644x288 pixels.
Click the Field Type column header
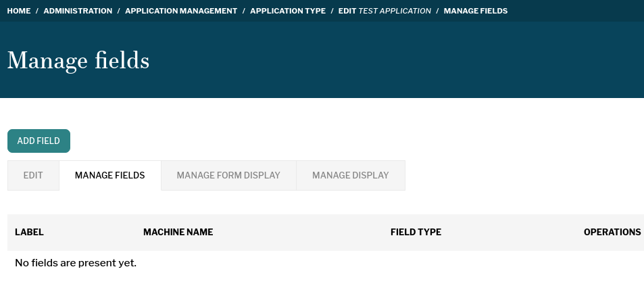416,232
